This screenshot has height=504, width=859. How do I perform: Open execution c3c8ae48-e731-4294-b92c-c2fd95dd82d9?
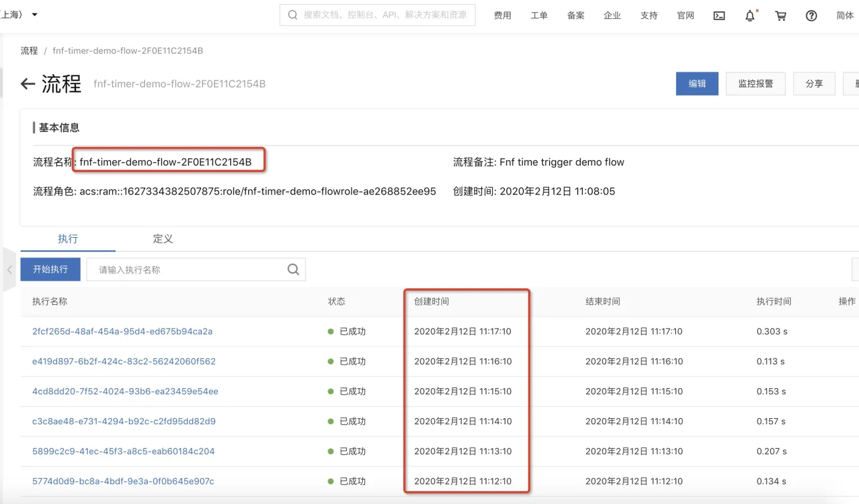pos(124,422)
